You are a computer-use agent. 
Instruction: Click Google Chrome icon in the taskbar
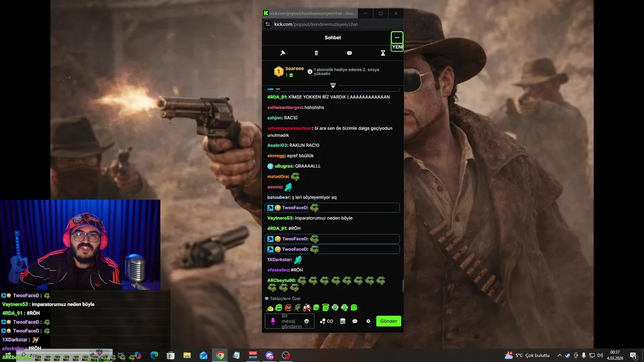pyautogui.click(x=220, y=355)
